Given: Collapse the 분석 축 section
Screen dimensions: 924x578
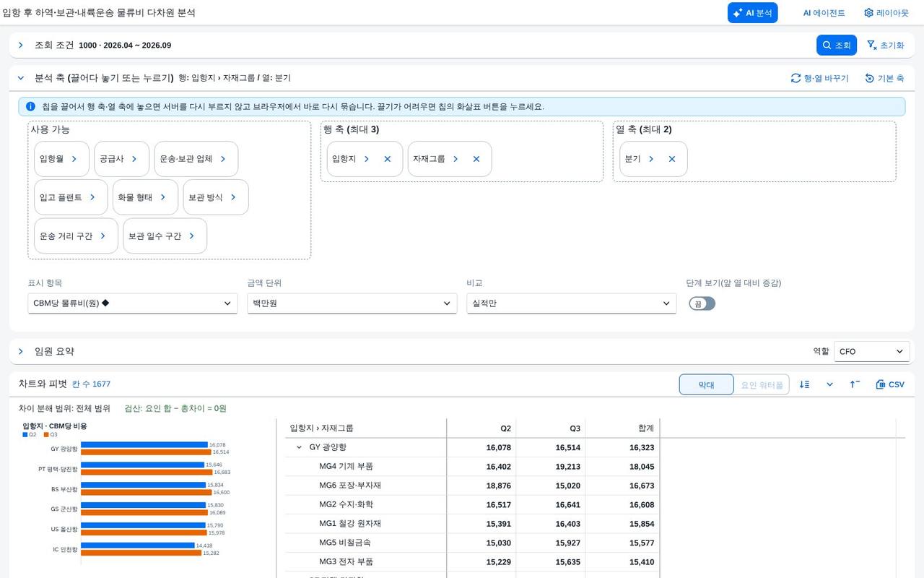Looking at the screenshot, I should click(21, 78).
